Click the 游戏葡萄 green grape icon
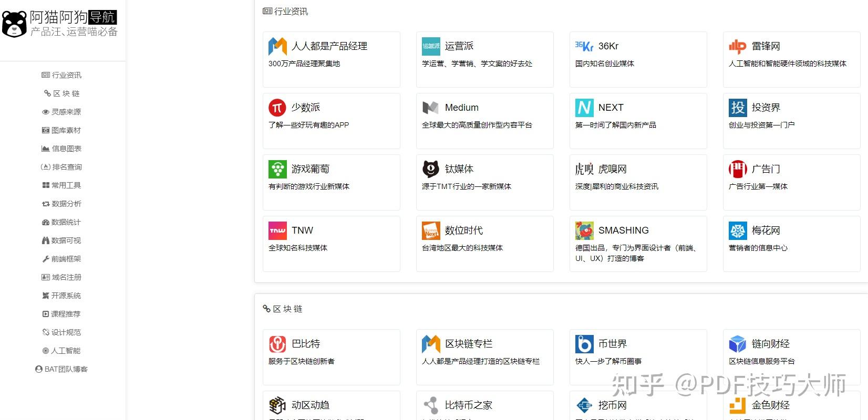The height and width of the screenshot is (420, 868). 277,169
